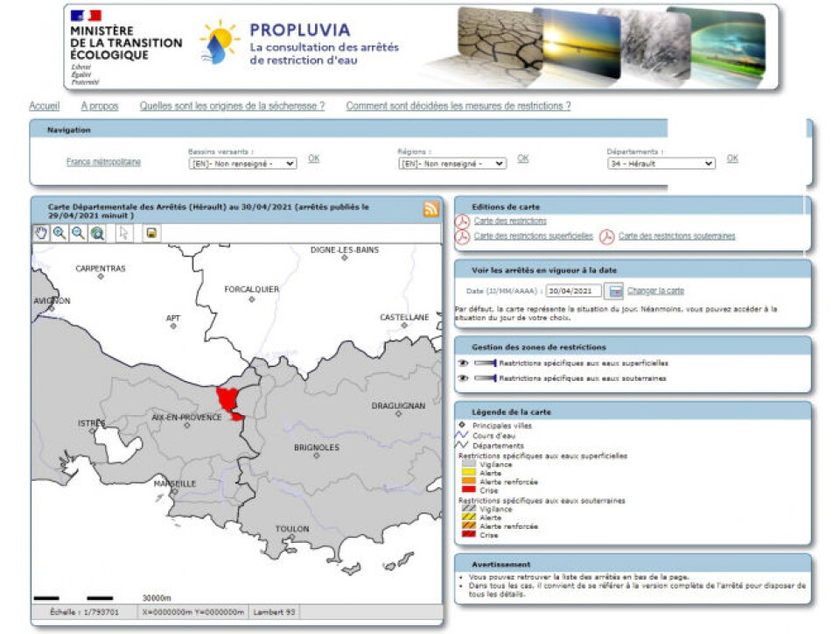The image size is (840, 634).
Task: Click the France métropolitaine link
Action: (x=103, y=162)
